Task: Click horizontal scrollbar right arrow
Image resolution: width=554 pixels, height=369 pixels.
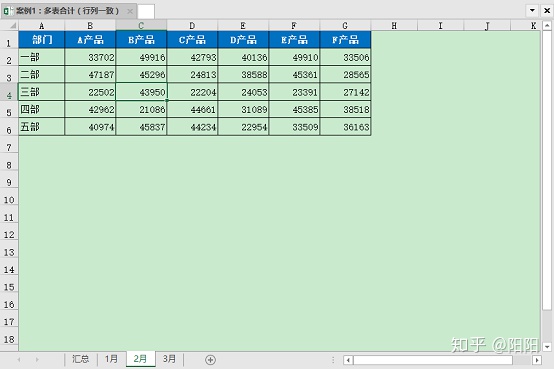Action: [x=537, y=360]
